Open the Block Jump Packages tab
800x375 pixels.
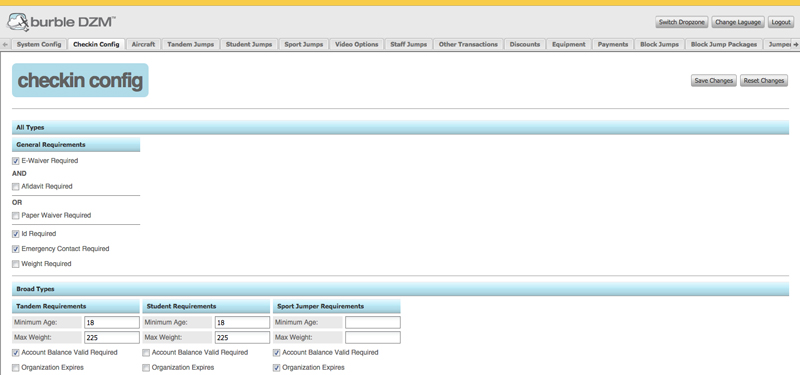point(724,44)
